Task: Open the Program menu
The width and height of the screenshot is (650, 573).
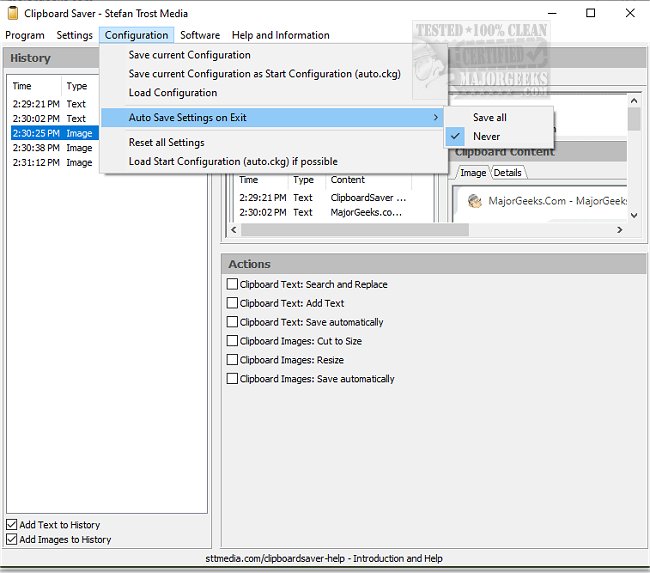Action: point(25,35)
